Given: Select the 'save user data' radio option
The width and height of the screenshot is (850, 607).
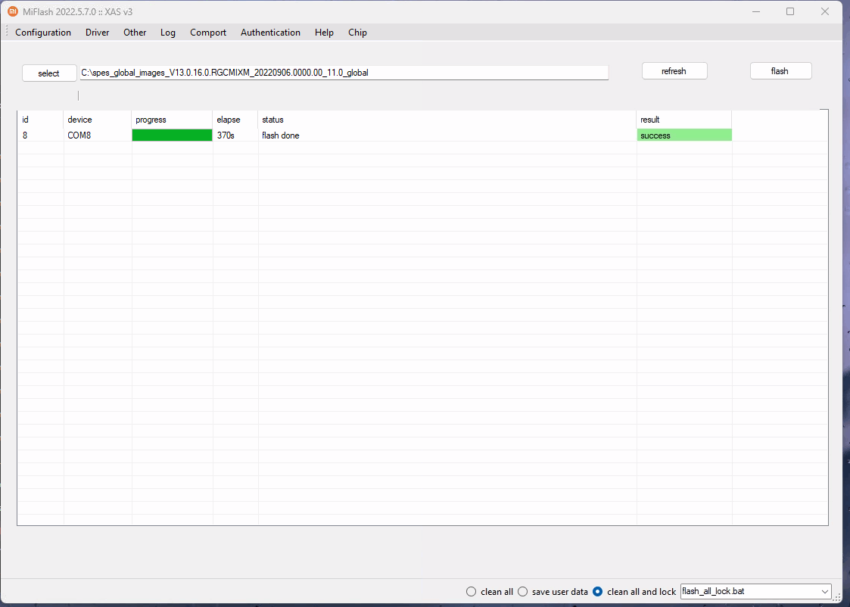Looking at the screenshot, I should coord(523,591).
